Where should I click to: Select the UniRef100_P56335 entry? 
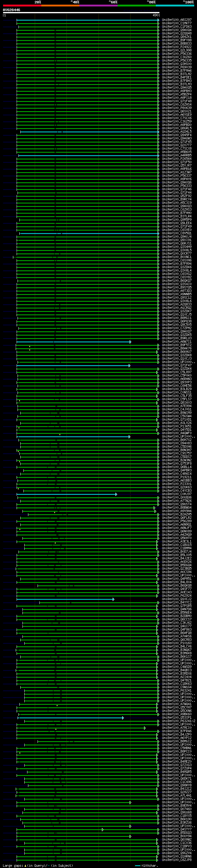click(176, 60)
